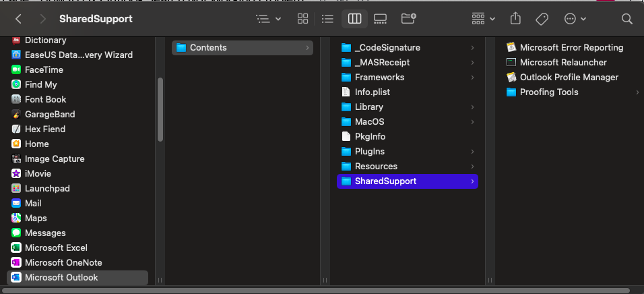Click the horizontal scrollbar at the bottom
This screenshot has height=294, width=644.
click(316, 291)
